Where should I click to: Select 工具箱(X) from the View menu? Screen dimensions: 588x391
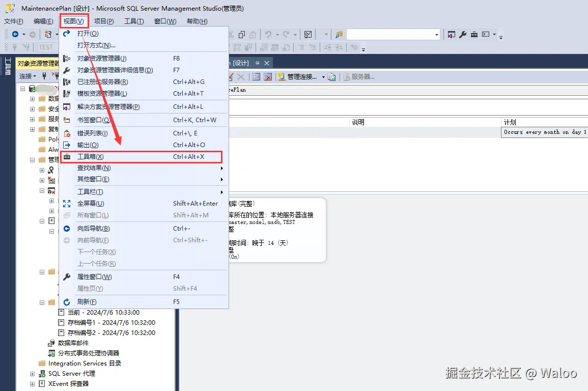click(x=142, y=157)
